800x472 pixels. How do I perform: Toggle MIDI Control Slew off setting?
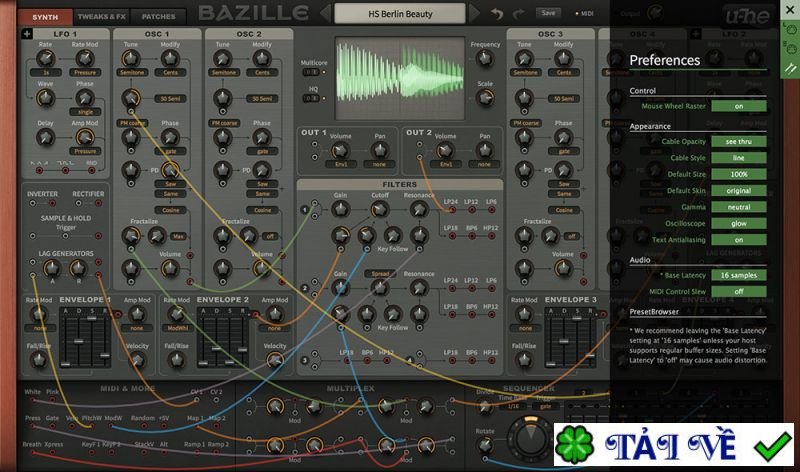pos(739,291)
